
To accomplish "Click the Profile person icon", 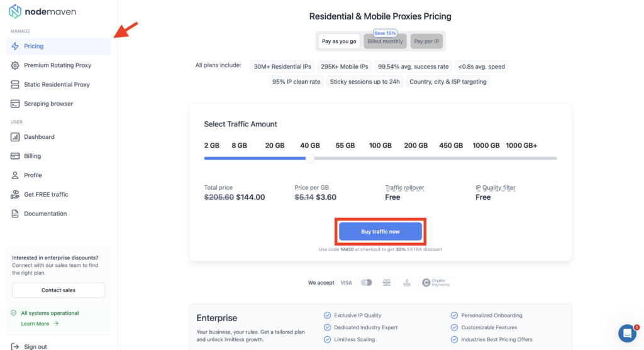I will (x=15, y=175).
